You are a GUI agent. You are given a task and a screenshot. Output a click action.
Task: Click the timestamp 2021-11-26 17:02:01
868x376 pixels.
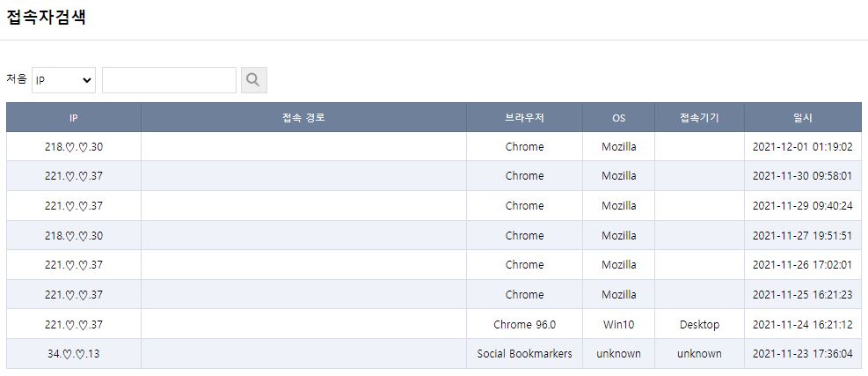point(803,265)
